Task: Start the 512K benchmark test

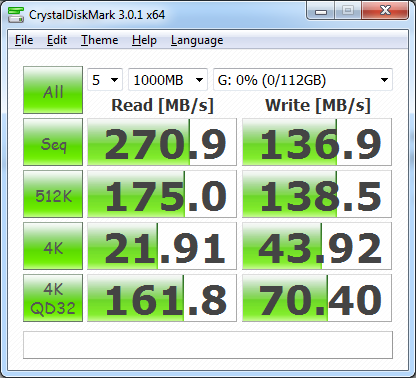Action: pyautogui.click(x=53, y=194)
